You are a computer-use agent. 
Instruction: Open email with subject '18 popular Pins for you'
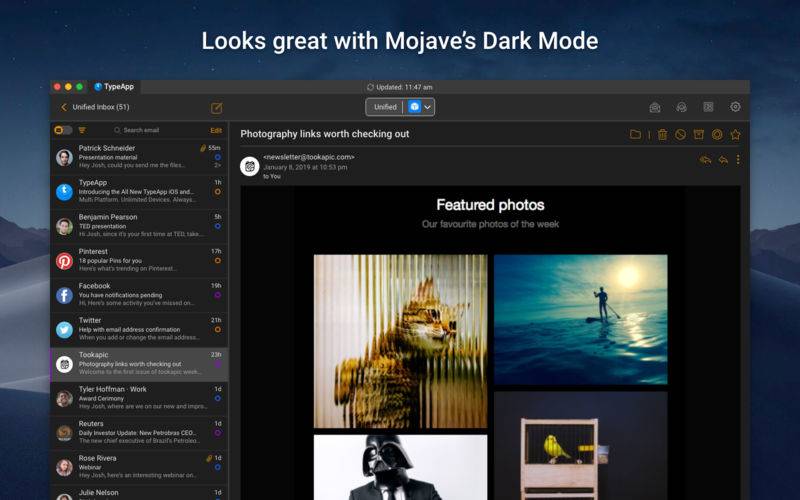(139, 261)
